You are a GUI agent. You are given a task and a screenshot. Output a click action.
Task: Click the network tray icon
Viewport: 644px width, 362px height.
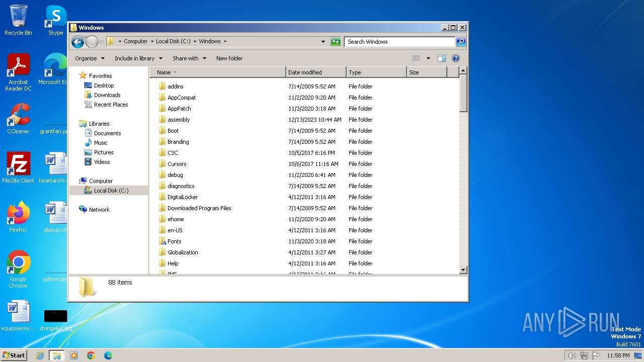[x=584, y=355]
